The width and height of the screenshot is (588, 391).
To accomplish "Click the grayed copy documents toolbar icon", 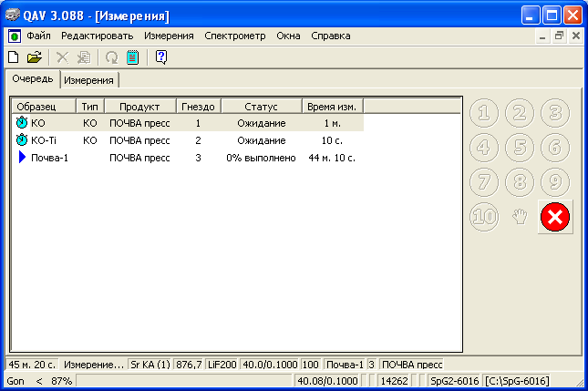I will tap(84, 57).
